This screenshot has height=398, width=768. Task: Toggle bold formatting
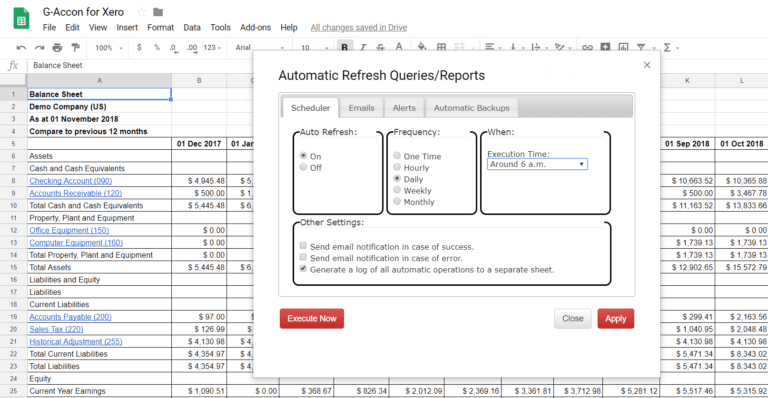point(345,47)
